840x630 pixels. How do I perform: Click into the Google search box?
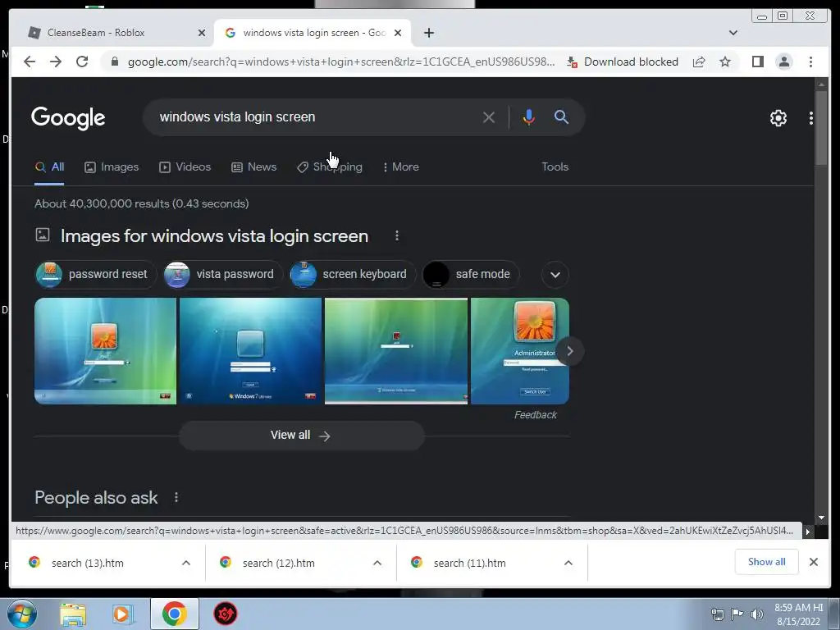(316, 116)
